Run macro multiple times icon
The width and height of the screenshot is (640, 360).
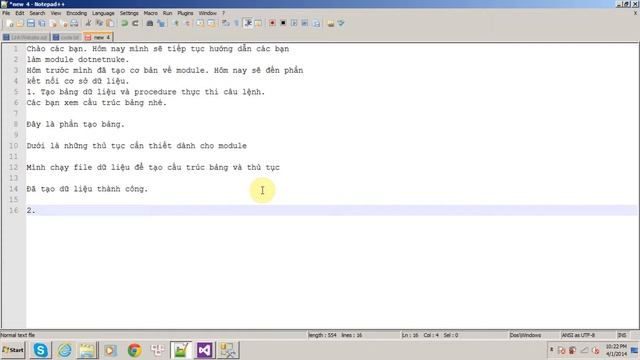coord(304,23)
